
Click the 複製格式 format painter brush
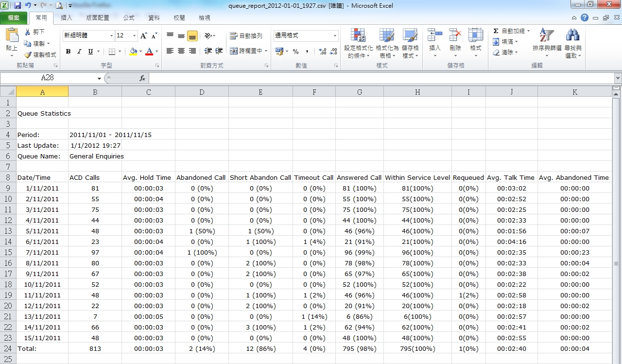(28, 55)
